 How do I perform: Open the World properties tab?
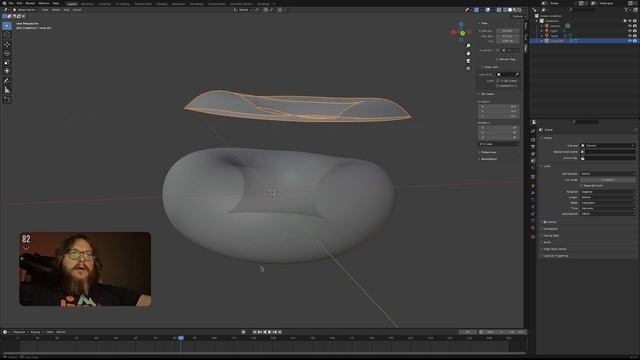tap(533, 168)
